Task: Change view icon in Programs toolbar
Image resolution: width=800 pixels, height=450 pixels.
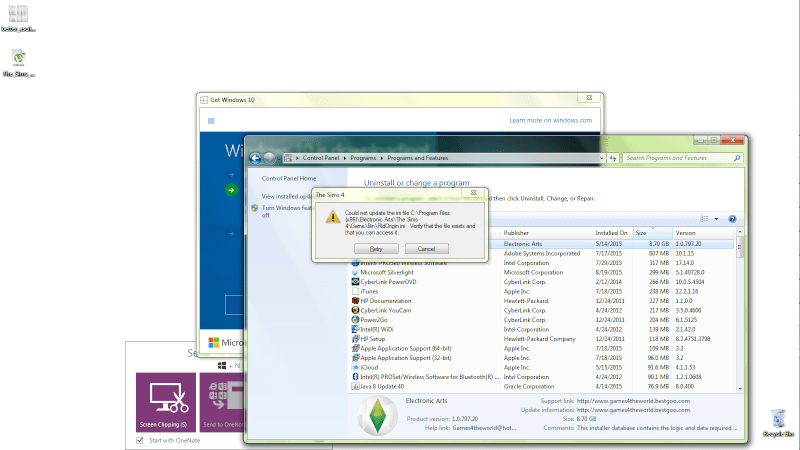Action: coord(704,219)
